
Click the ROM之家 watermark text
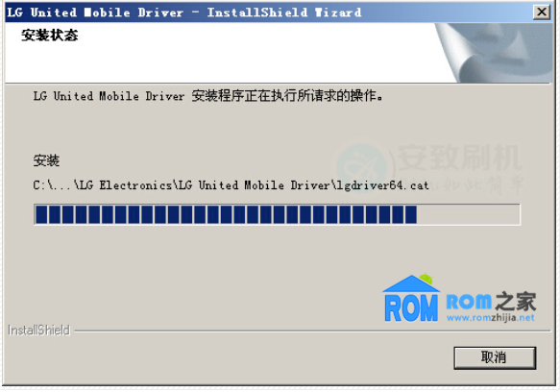click(491, 302)
